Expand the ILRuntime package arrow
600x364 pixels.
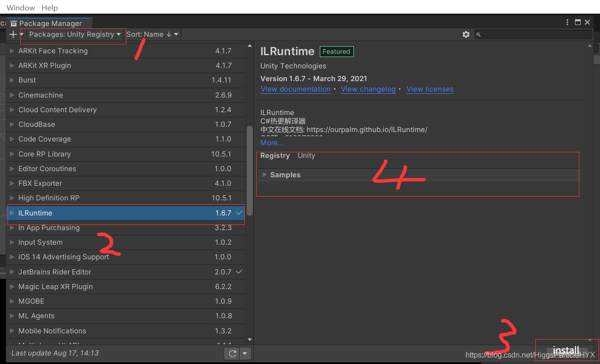click(x=12, y=213)
